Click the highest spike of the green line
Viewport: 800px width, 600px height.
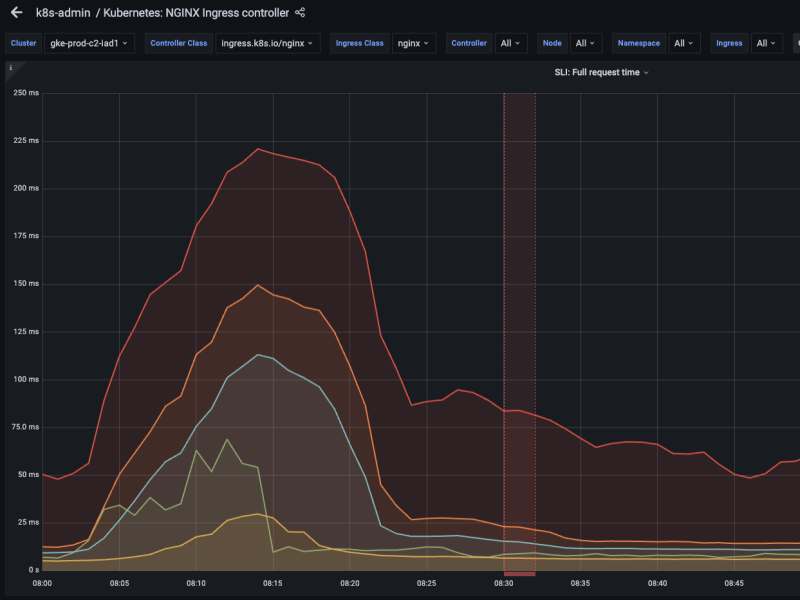[x=227, y=439]
